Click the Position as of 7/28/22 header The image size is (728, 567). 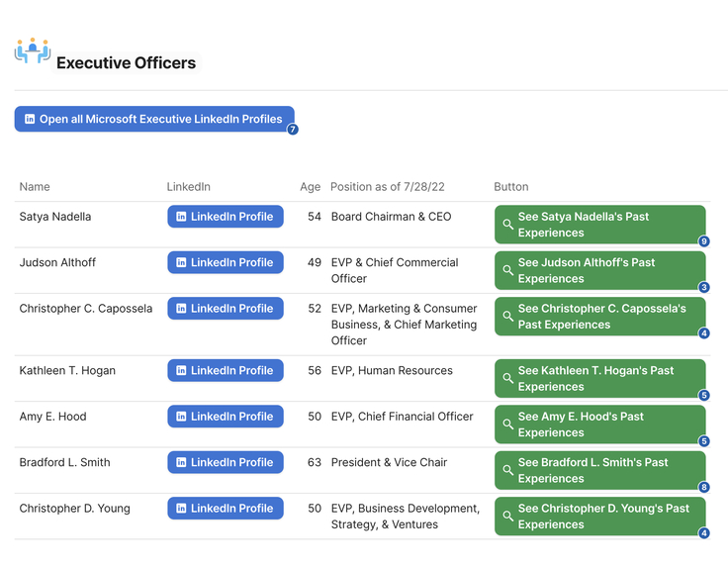click(x=388, y=187)
